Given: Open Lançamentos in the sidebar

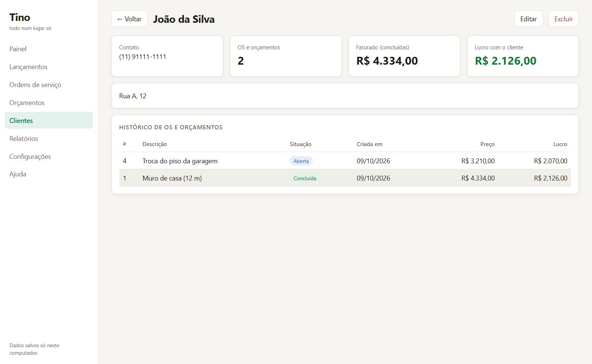Looking at the screenshot, I should click(x=49, y=67).
